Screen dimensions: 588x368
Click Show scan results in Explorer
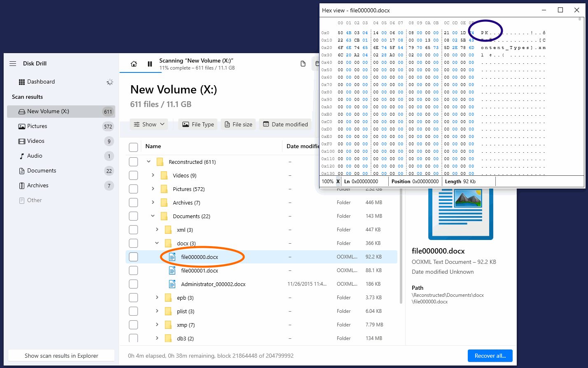[61, 356]
